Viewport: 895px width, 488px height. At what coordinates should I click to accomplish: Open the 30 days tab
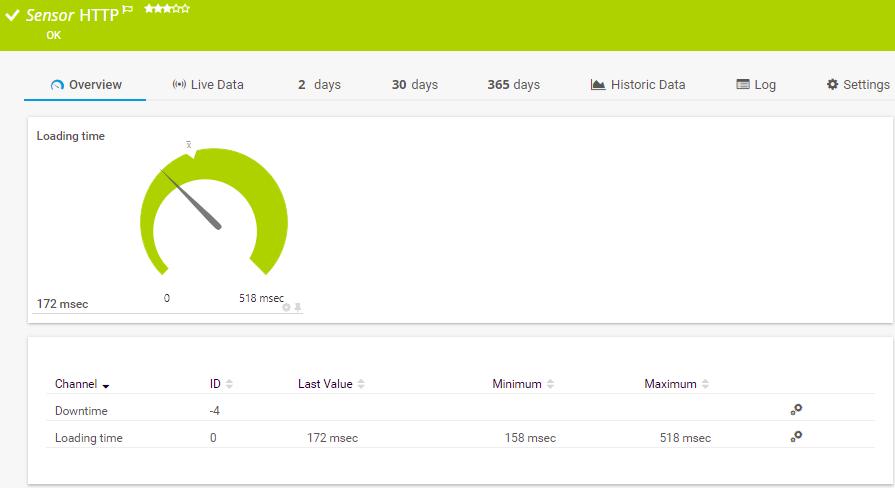pos(414,84)
